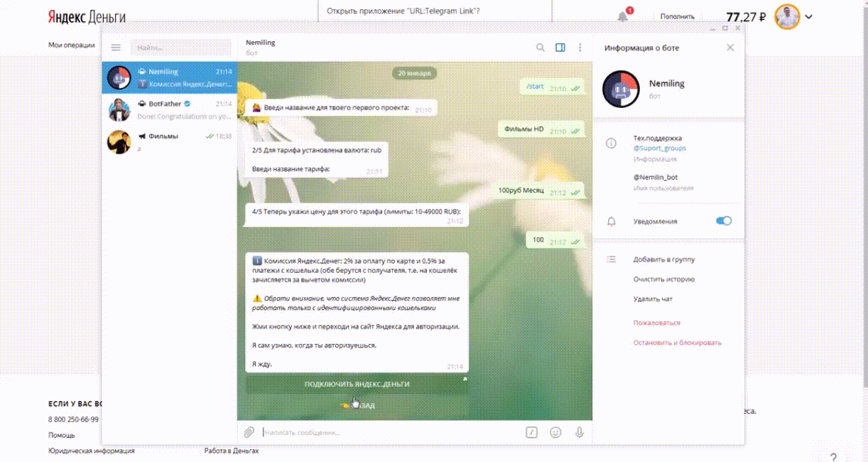Image resolution: width=868 pixels, height=462 pixels.
Task: Click the message input field
Action: [391, 432]
